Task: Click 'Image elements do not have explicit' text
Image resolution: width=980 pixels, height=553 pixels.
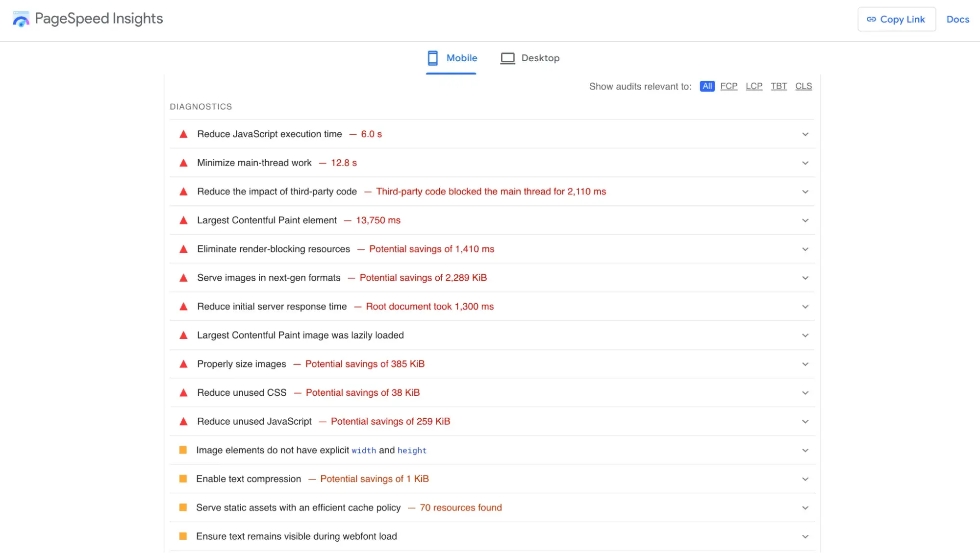Action: 273,450
